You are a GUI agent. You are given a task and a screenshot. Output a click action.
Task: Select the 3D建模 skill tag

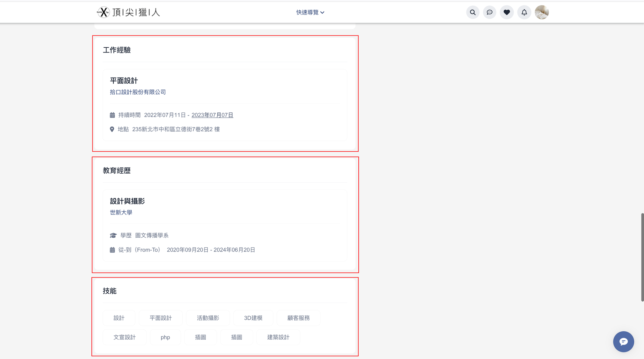click(253, 318)
